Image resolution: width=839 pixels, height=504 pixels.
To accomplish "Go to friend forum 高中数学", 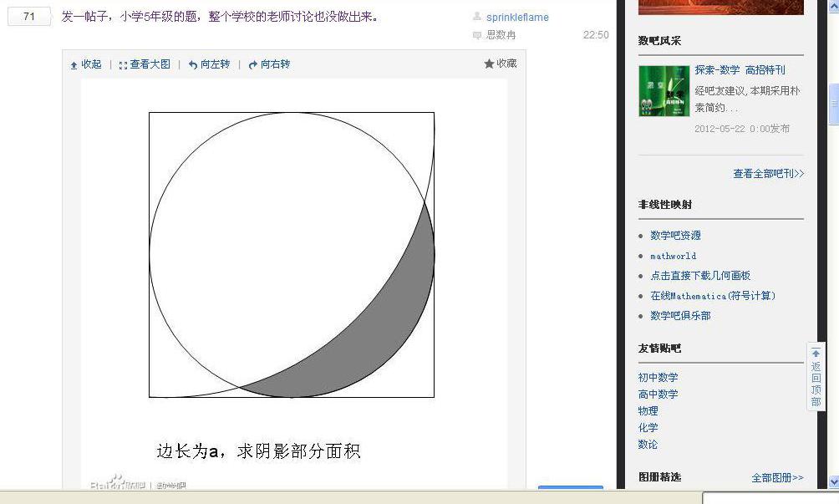I will (658, 395).
